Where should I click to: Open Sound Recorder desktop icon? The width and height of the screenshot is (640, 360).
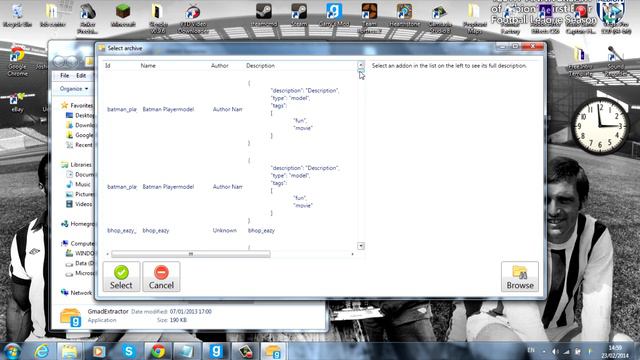615,61
